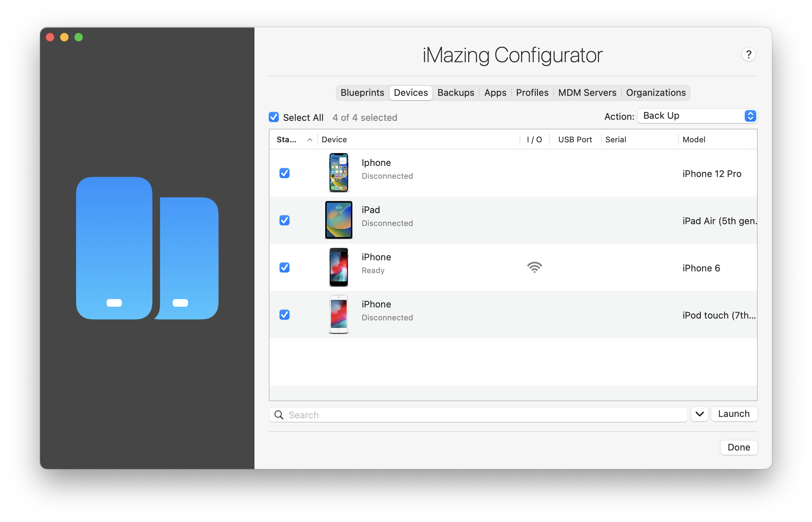
Task: Uncheck the iPad Air row checkbox
Action: [284, 220]
